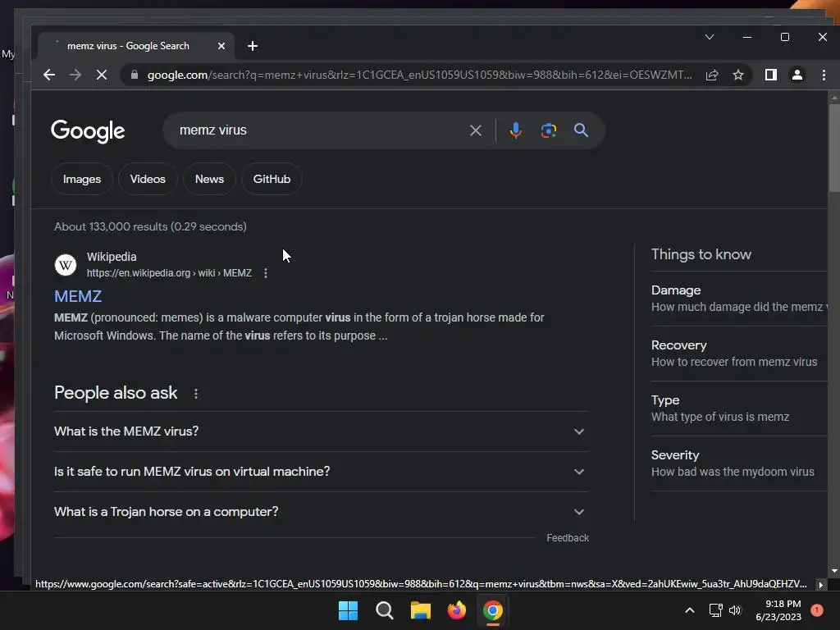Open People also ask options menu

coord(196,394)
